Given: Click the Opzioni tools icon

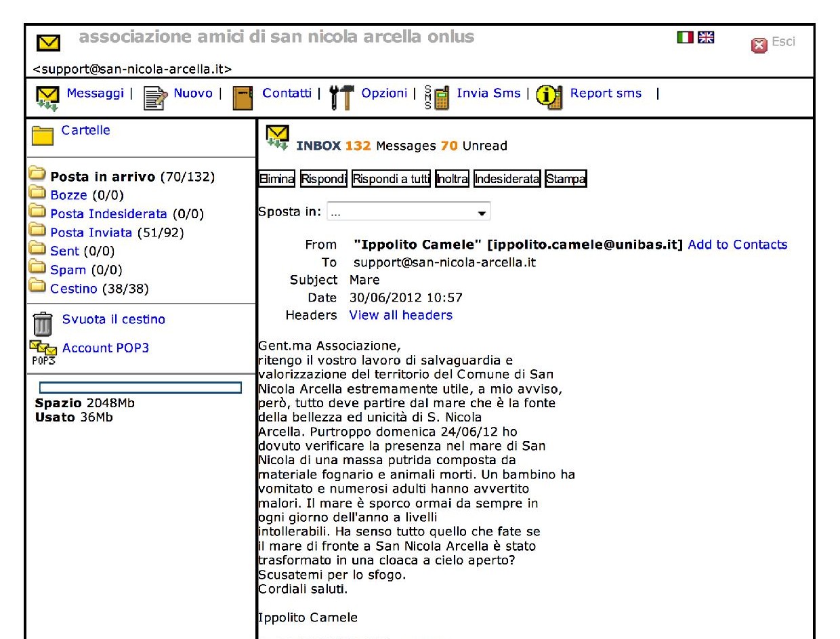Looking at the screenshot, I should coord(341,98).
